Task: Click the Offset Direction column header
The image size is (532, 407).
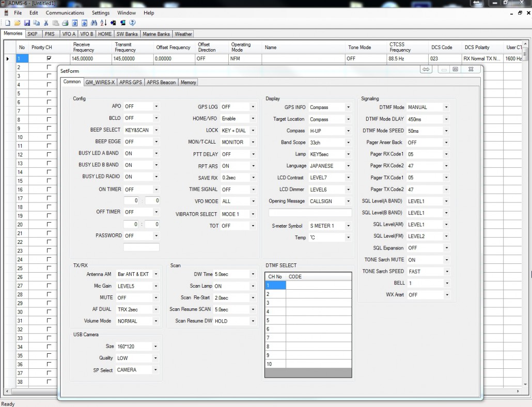Action: (x=212, y=47)
